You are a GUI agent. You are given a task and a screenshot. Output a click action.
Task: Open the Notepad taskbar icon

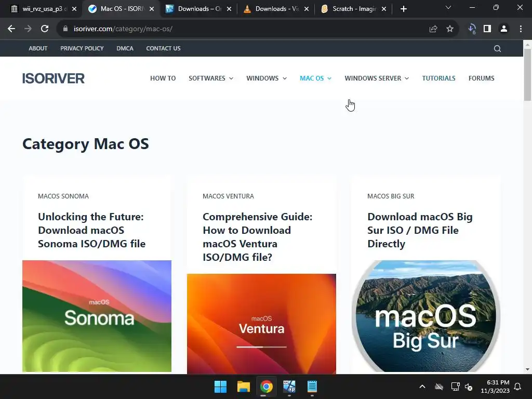click(312, 387)
